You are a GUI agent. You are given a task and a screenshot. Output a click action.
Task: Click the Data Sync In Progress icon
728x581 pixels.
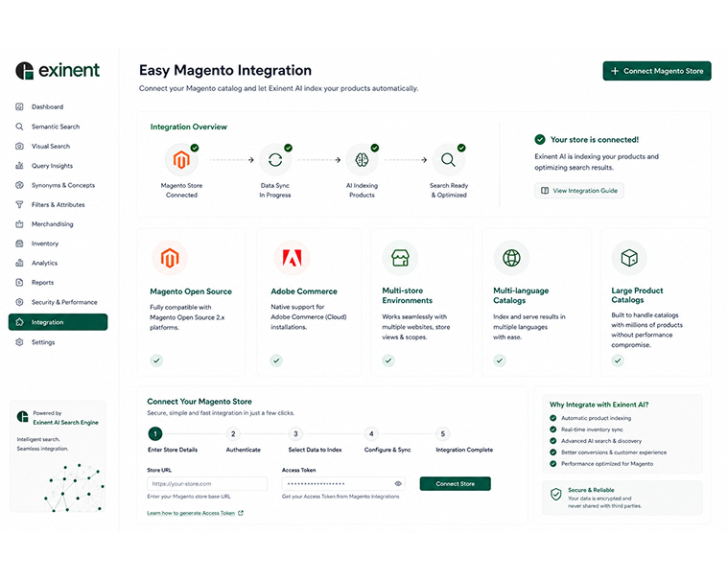tap(275, 160)
